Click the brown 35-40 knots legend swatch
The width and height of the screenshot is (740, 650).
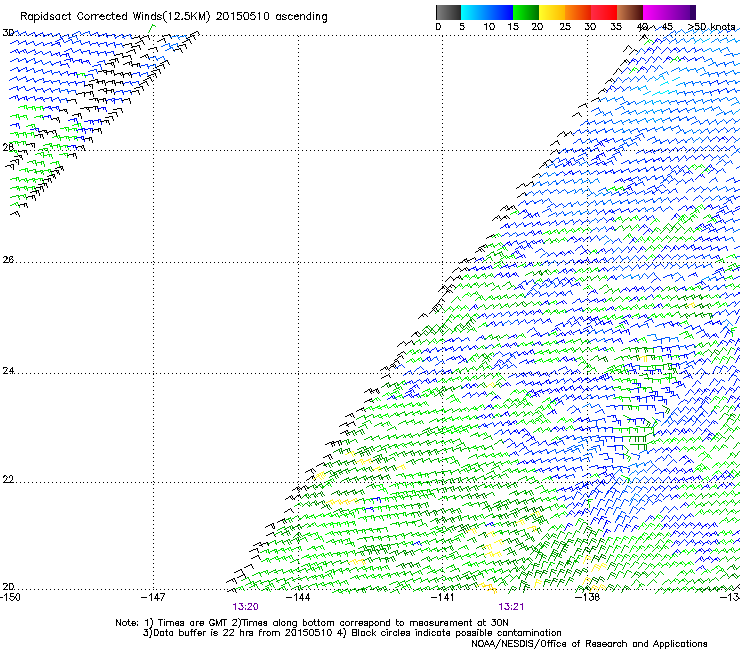[x=630, y=12]
